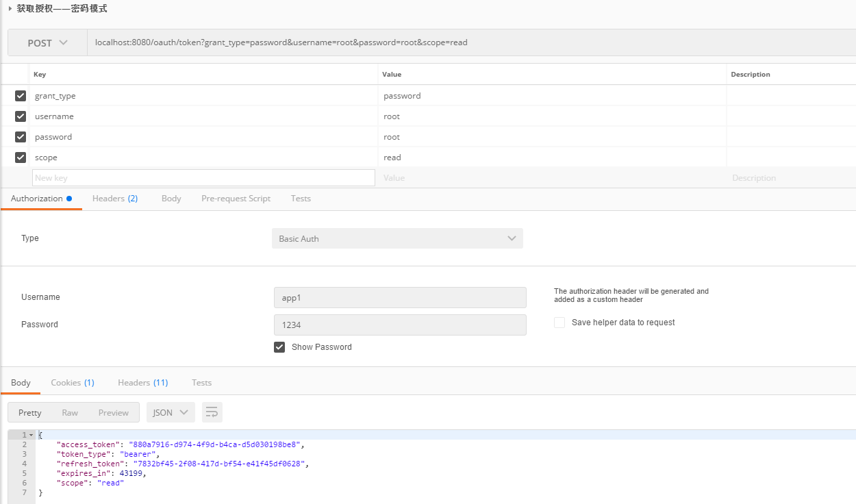The height and width of the screenshot is (504, 856).
Task: Open the Headers (11) response tab
Action: (x=142, y=382)
